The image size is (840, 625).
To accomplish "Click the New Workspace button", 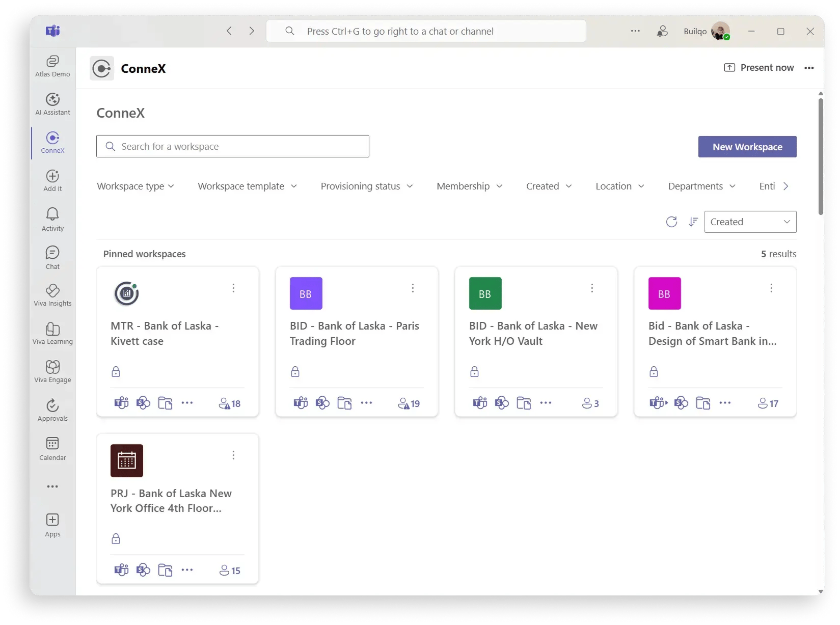I will coord(747,147).
